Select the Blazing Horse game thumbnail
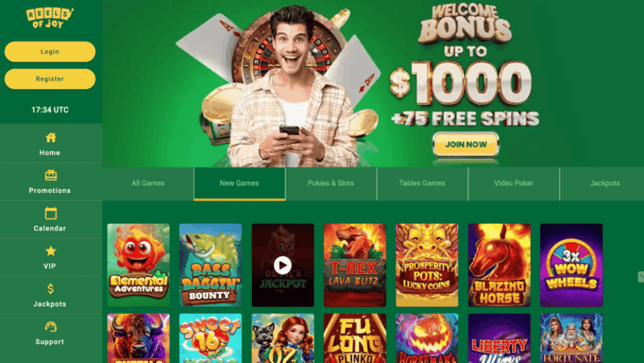644x363 pixels. (x=499, y=265)
